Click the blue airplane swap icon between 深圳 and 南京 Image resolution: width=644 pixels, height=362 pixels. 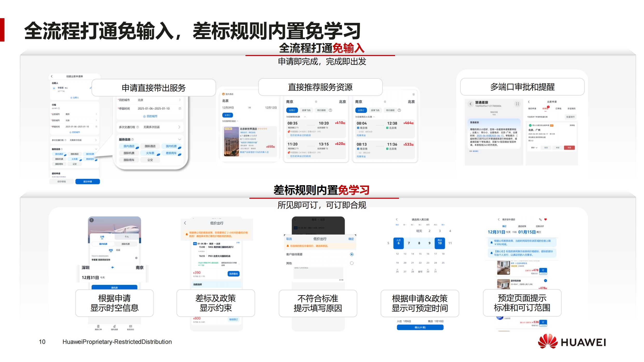[112, 267]
